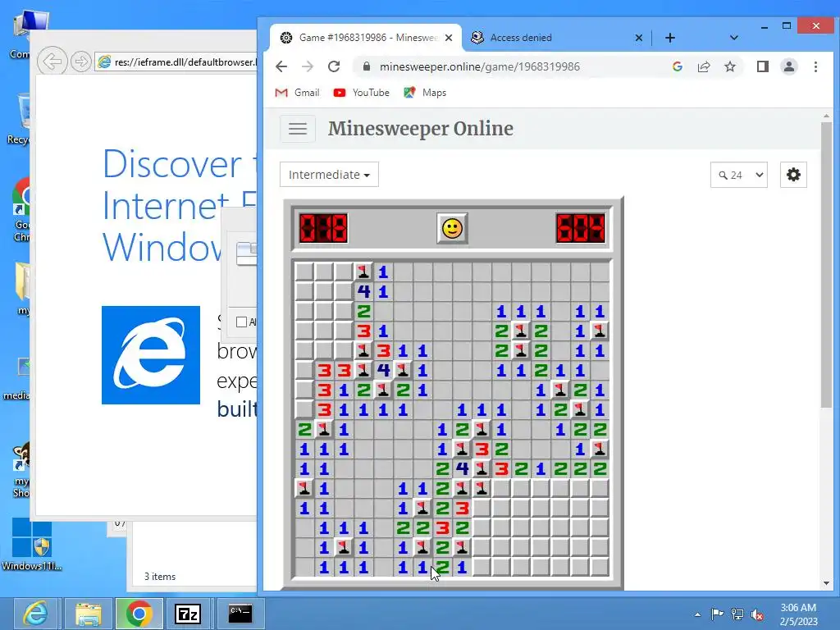The image size is (840, 630).
Task: Open the Gmail bookmark
Action: (x=297, y=93)
